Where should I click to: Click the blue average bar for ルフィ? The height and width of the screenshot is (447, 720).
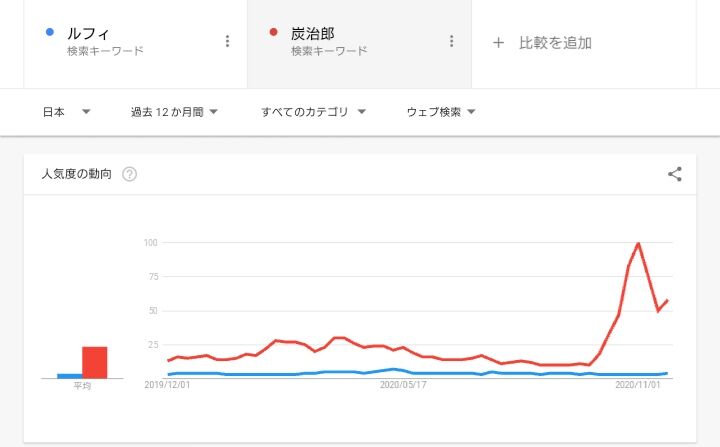pyautogui.click(x=69, y=376)
